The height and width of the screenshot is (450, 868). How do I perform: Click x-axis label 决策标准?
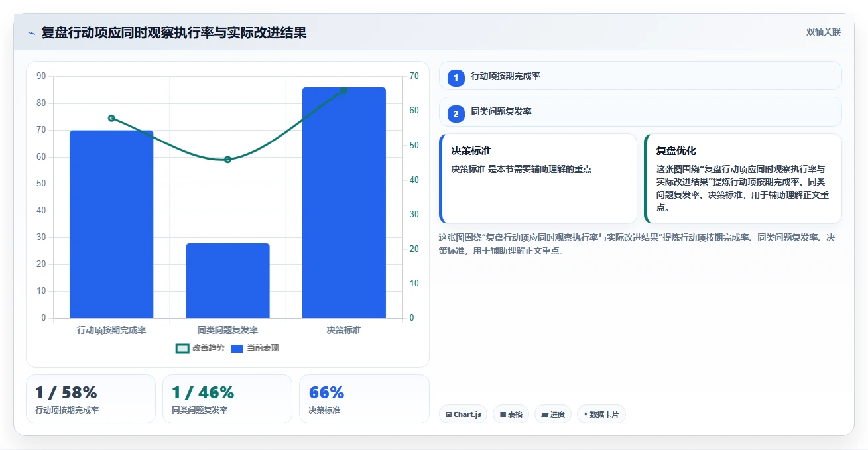(344, 330)
